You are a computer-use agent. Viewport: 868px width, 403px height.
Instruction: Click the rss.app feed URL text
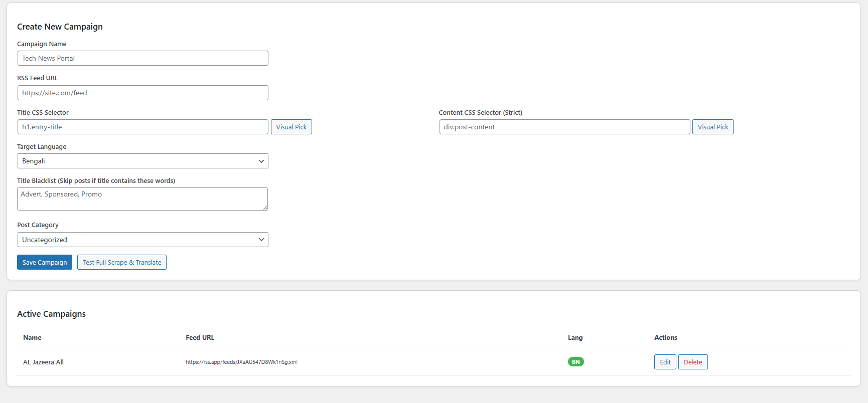(241, 362)
